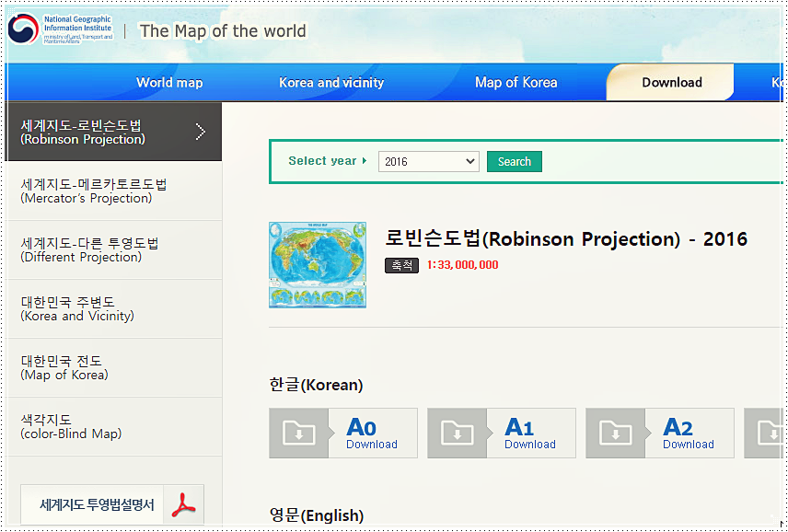
Task: Click the A1 Korean download folder icon
Action: click(458, 433)
